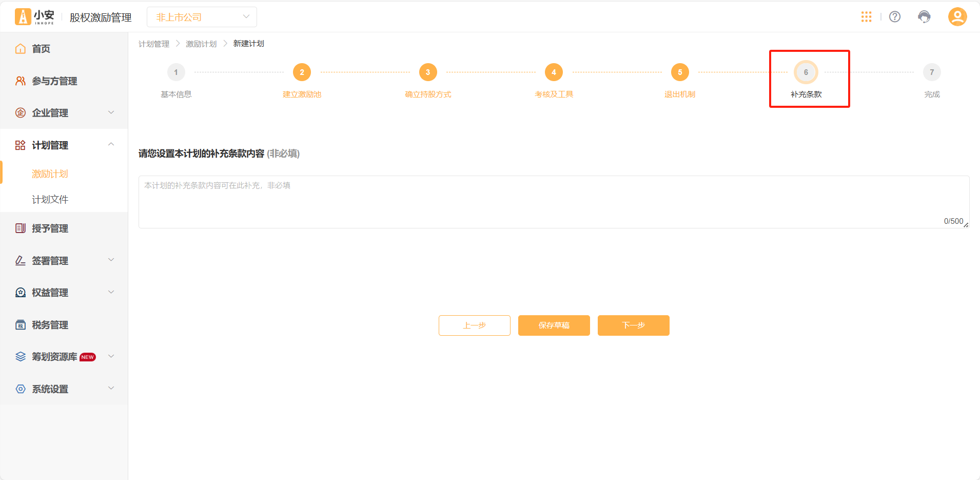Click the 参与方管理 people icon
Image resolution: width=980 pixels, height=480 pixels.
21,81
